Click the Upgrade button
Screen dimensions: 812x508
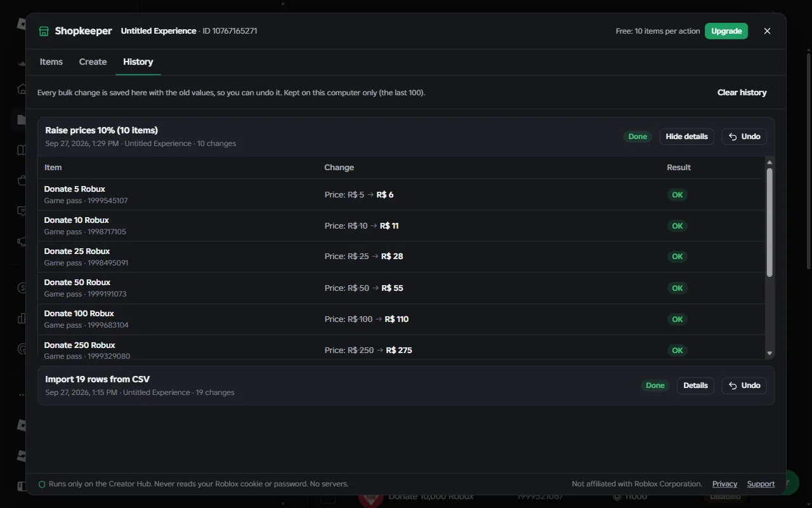click(x=726, y=31)
